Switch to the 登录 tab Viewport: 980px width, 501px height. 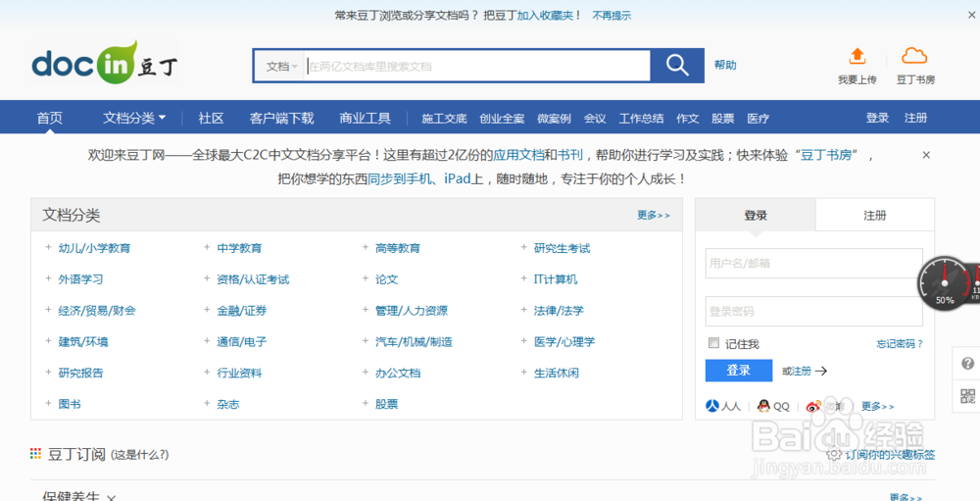coord(755,215)
